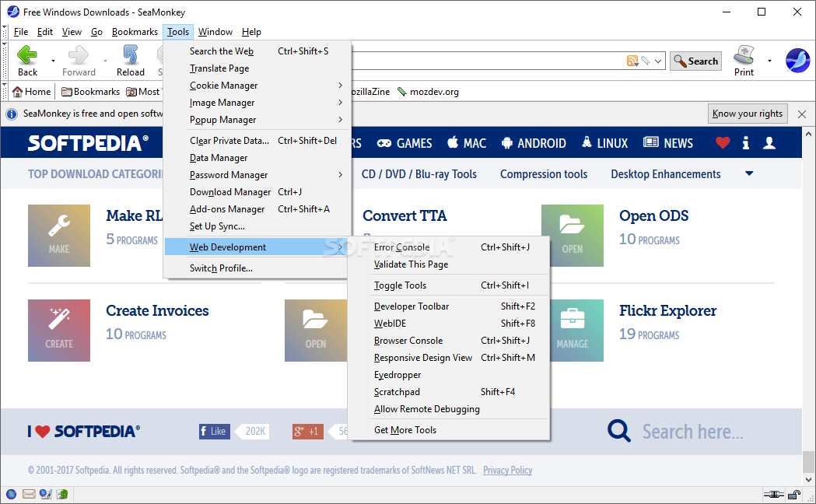Click the Print printer icon

point(744,54)
